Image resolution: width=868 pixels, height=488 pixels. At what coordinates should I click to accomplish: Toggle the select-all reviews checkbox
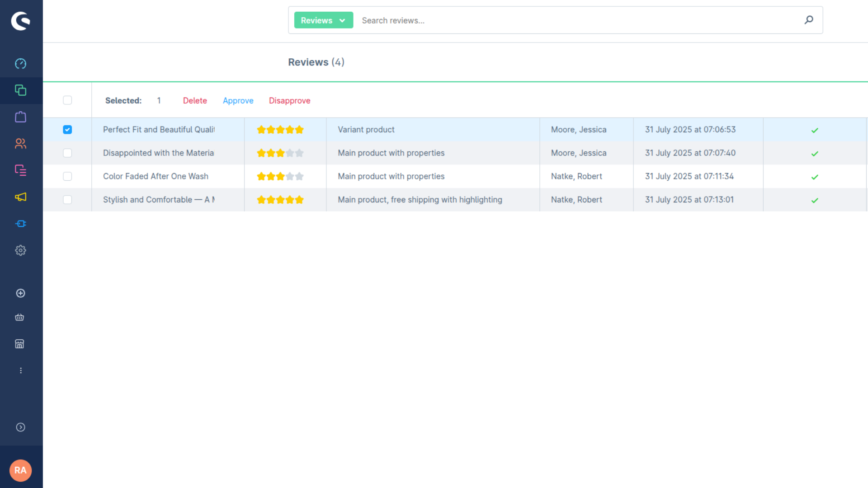tap(67, 100)
